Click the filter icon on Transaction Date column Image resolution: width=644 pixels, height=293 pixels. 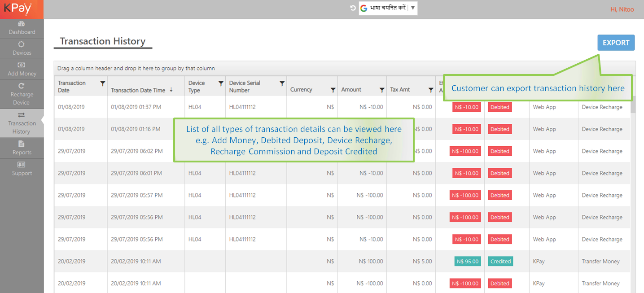tap(103, 83)
